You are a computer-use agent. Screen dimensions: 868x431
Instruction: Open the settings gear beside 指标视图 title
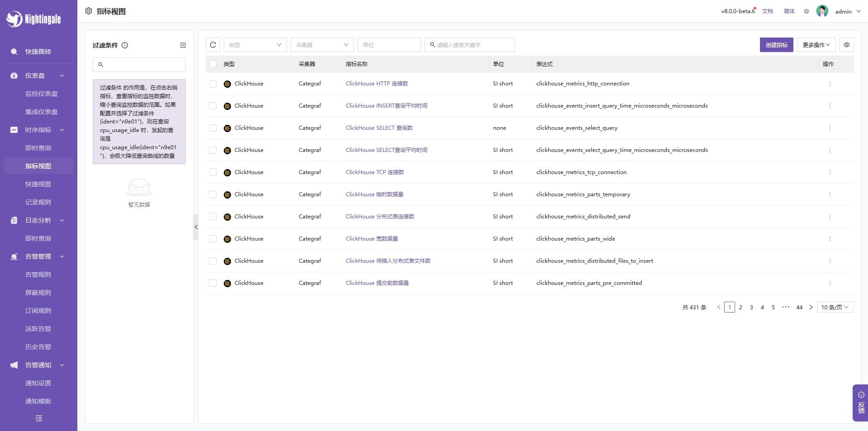(x=89, y=11)
